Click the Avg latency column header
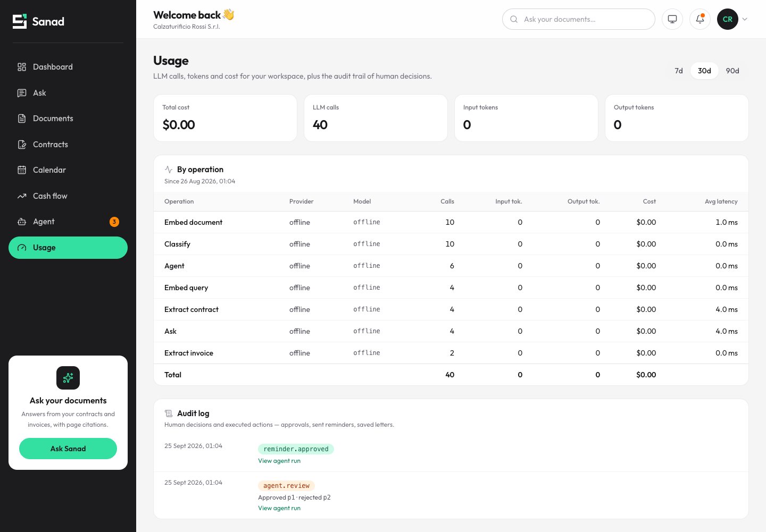The height and width of the screenshot is (532, 766). [x=721, y=201]
